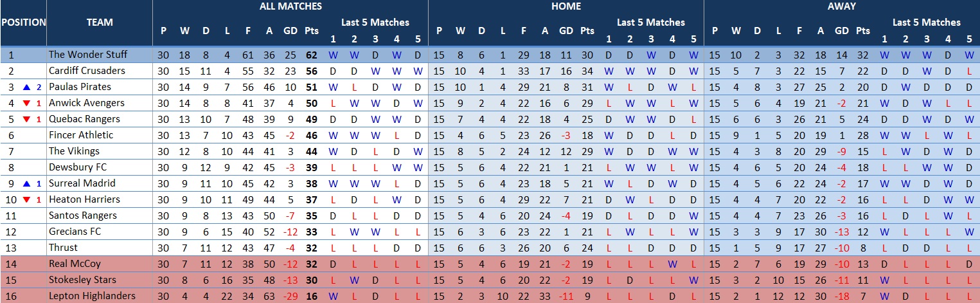
Task: Select The Wonder Stuff team name cell
Action: click(88, 55)
